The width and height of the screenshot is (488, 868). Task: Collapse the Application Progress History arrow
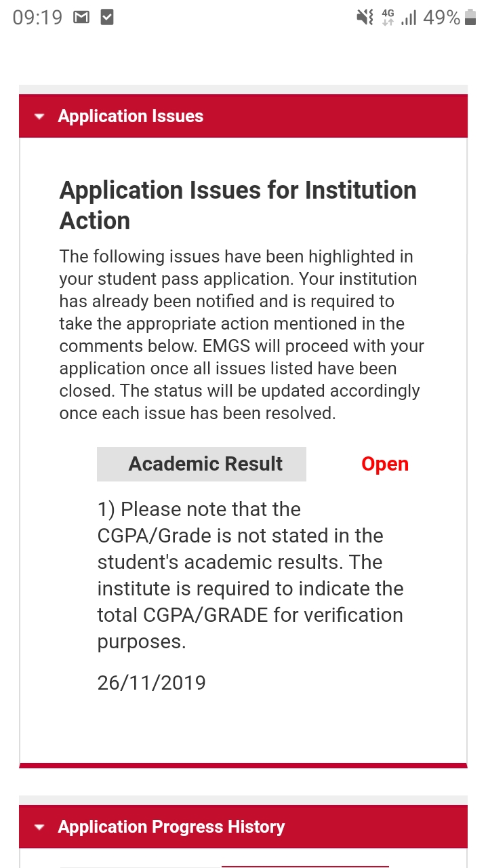pos(39,827)
